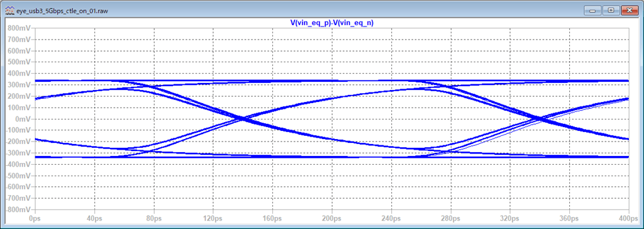Close the eye_usb3 waveform window

click(x=629, y=10)
